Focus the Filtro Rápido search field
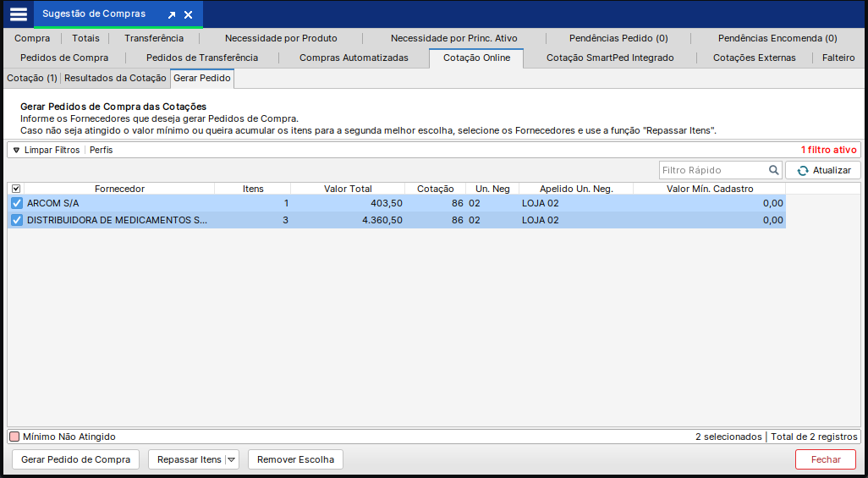This screenshot has width=868, height=478. click(712, 170)
